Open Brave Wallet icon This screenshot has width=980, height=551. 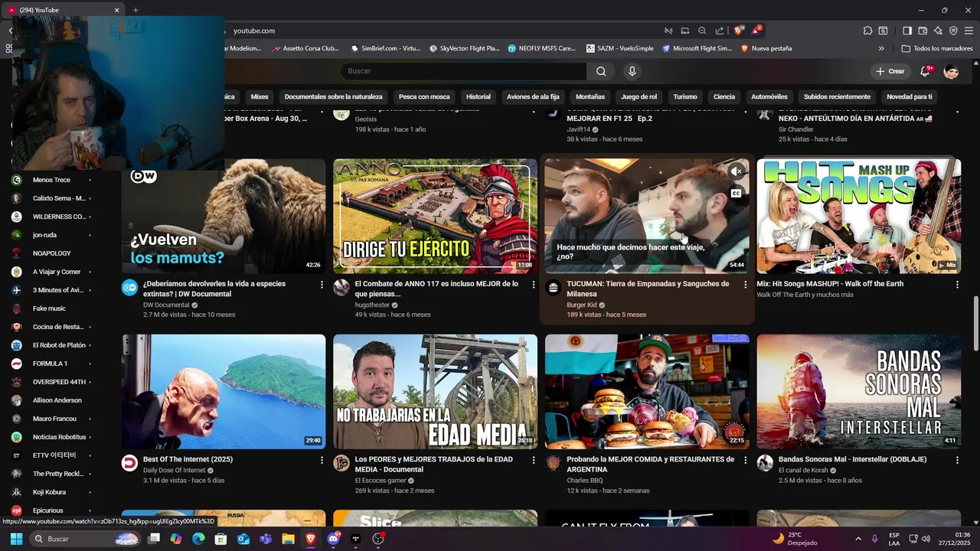pyautogui.click(x=923, y=31)
